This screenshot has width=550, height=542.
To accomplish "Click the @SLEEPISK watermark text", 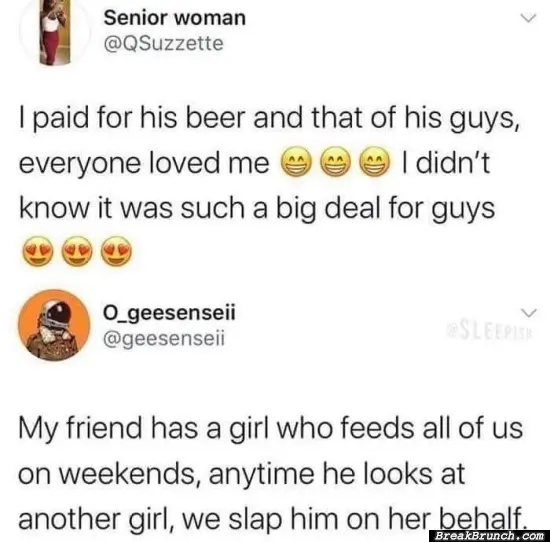I will pyautogui.click(x=489, y=332).
